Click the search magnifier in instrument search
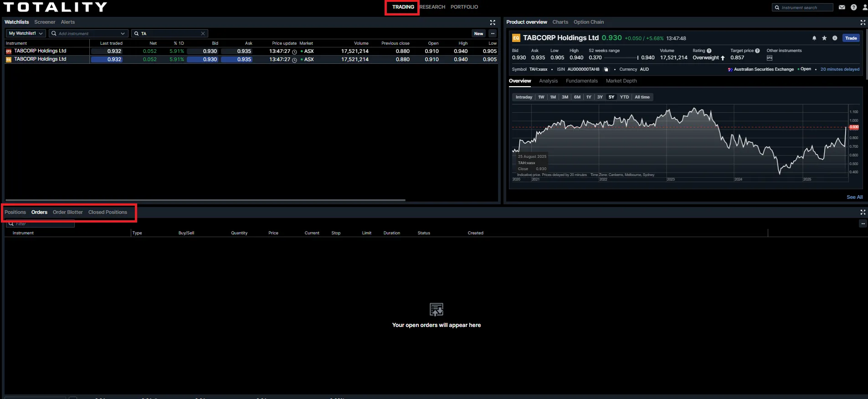The width and height of the screenshot is (868, 399). (777, 8)
